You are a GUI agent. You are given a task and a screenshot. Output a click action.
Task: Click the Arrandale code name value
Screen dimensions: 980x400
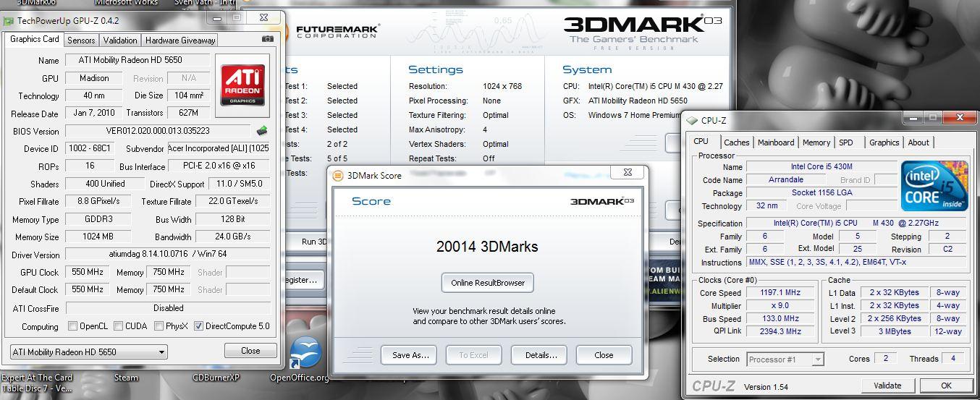point(785,180)
